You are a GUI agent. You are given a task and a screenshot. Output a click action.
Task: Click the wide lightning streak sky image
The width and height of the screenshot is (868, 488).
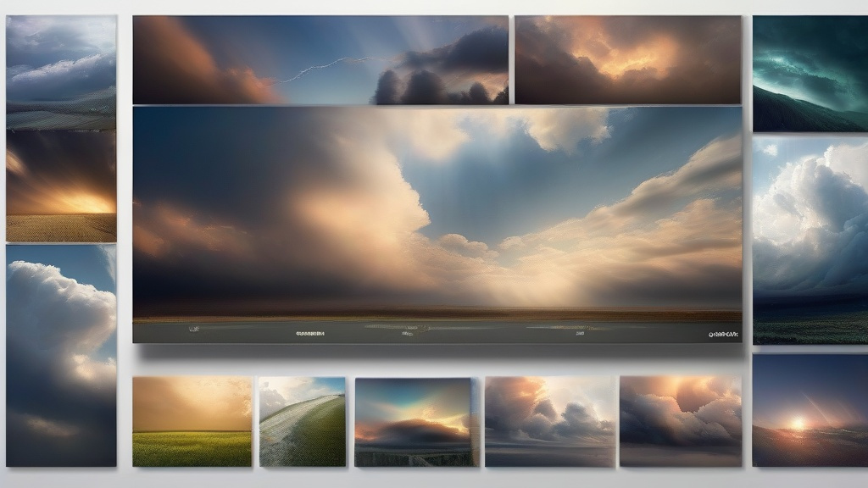tap(320, 59)
